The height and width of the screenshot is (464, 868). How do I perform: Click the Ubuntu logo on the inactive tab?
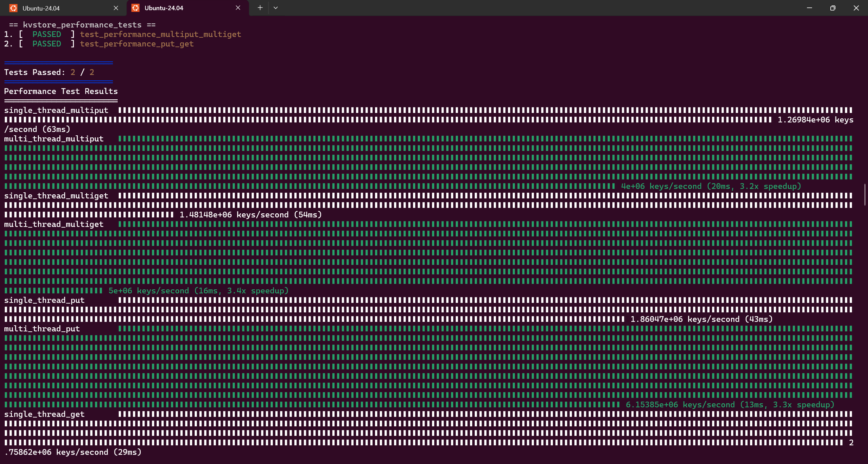(14, 8)
